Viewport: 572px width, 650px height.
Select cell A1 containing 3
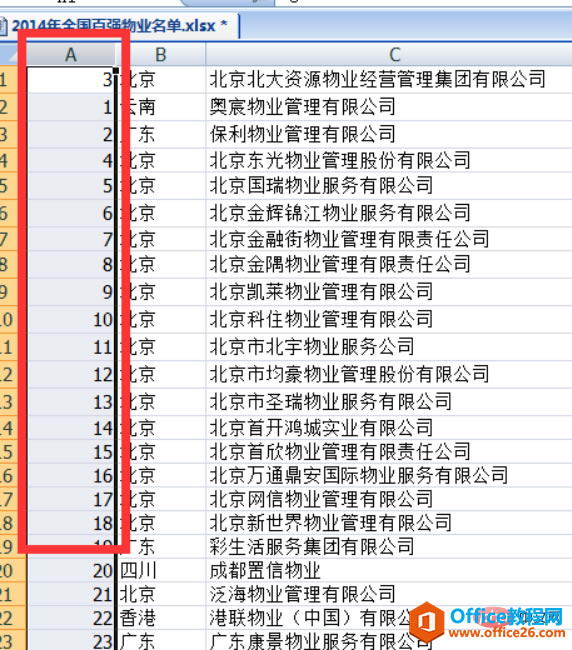[x=71, y=80]
